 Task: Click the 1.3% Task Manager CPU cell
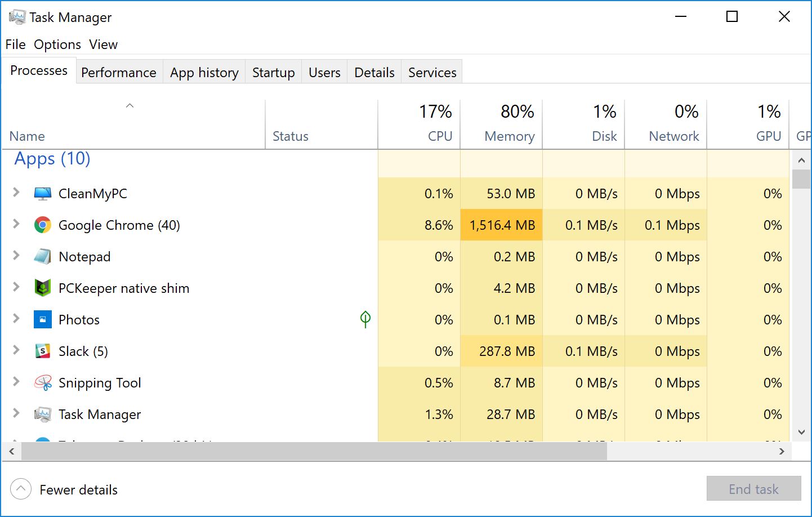(420, 415)
